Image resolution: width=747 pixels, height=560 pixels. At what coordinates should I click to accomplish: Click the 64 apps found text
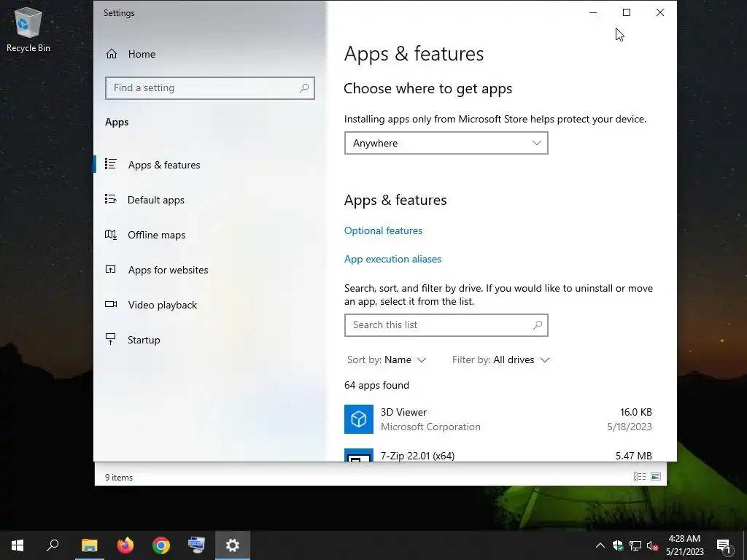[376, 385]
